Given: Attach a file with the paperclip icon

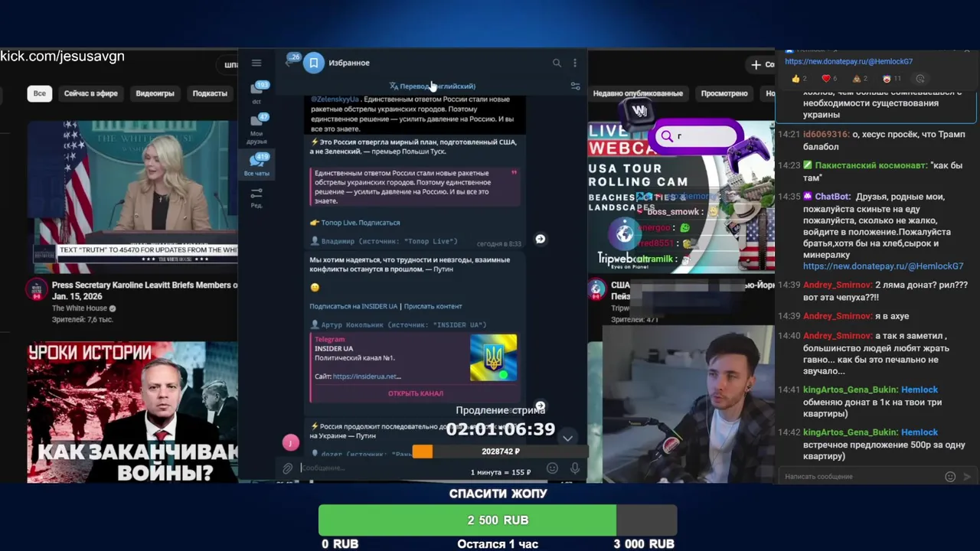Looking at the screenshot, I should coord(287,468).
